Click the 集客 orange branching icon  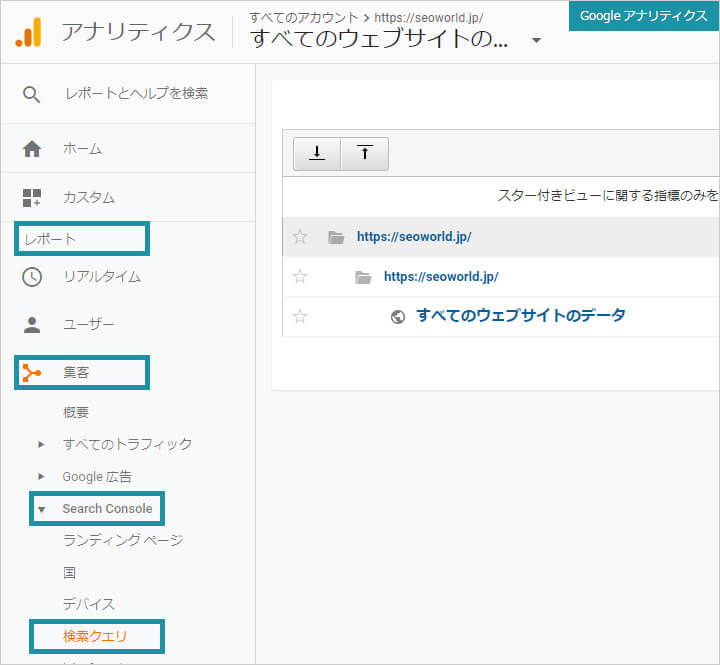pyautogui.click(x=32, y=372)
